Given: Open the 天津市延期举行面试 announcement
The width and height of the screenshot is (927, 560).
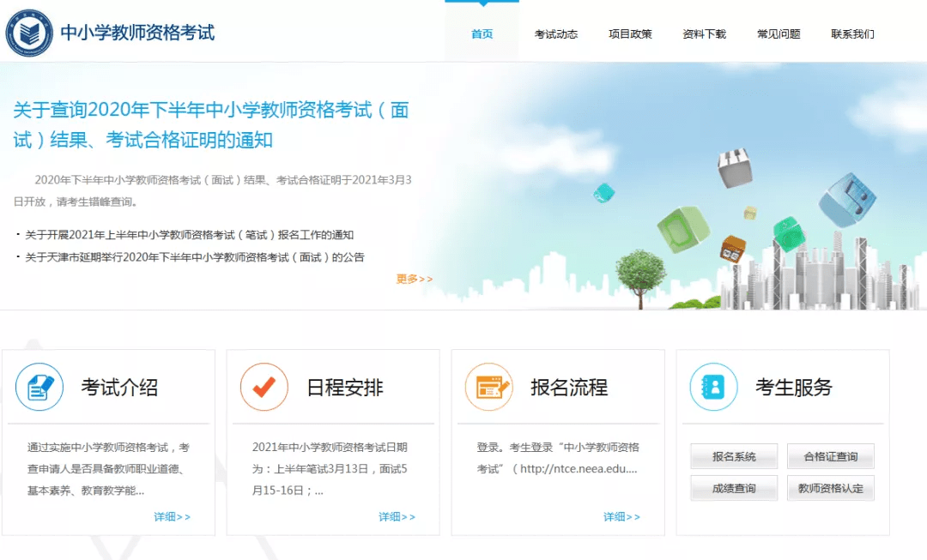Looking at the screenshot, I should [x=195, y=257].
